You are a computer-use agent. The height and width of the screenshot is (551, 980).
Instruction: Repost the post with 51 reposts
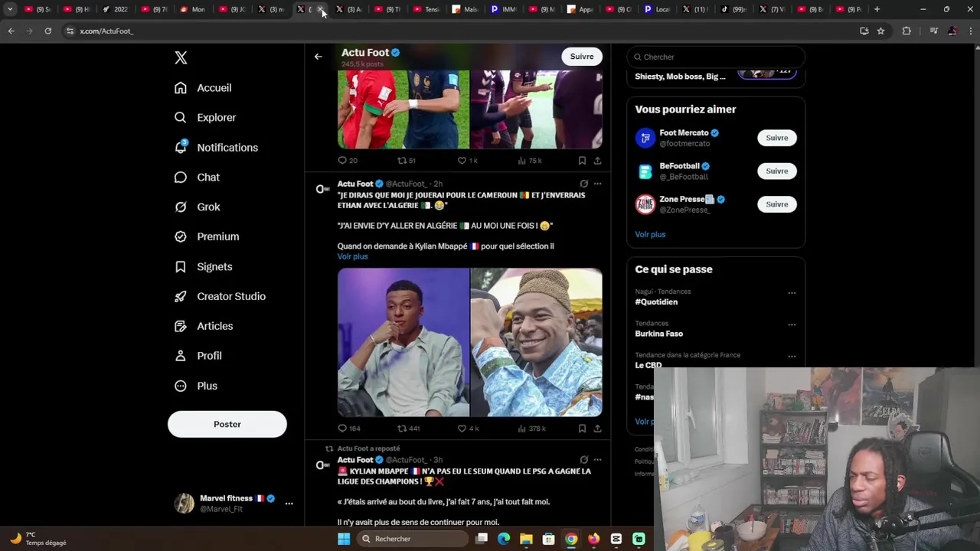click(x=407, y=161)
